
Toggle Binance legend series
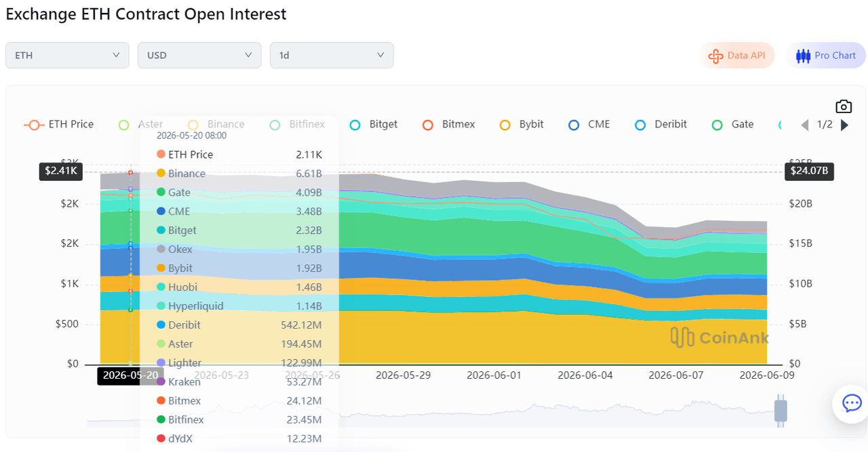216,125
